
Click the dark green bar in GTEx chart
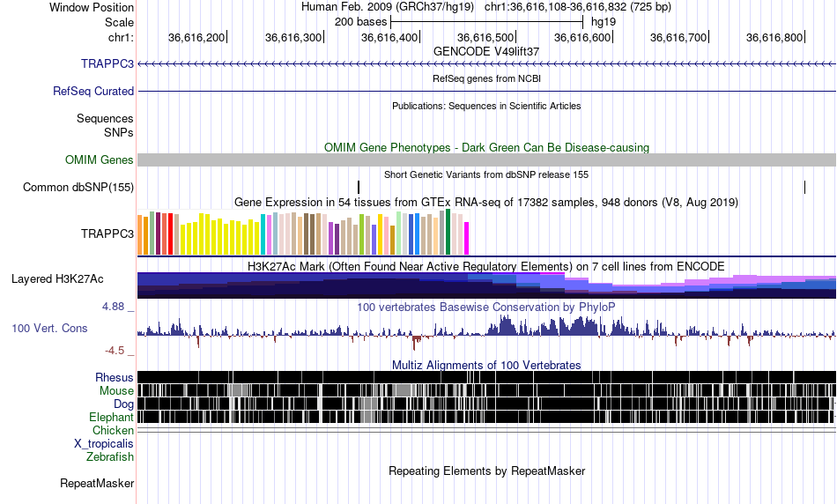(448, 233)
